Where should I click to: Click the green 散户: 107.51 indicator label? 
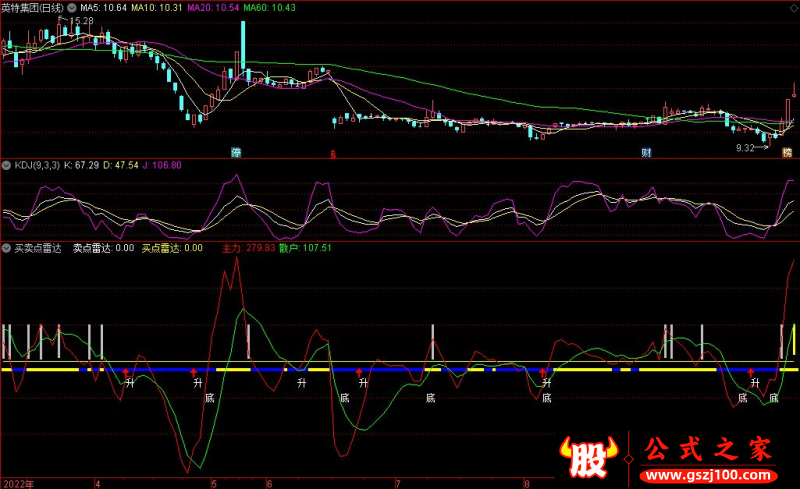pyautogui.click(x=305, y=248)
